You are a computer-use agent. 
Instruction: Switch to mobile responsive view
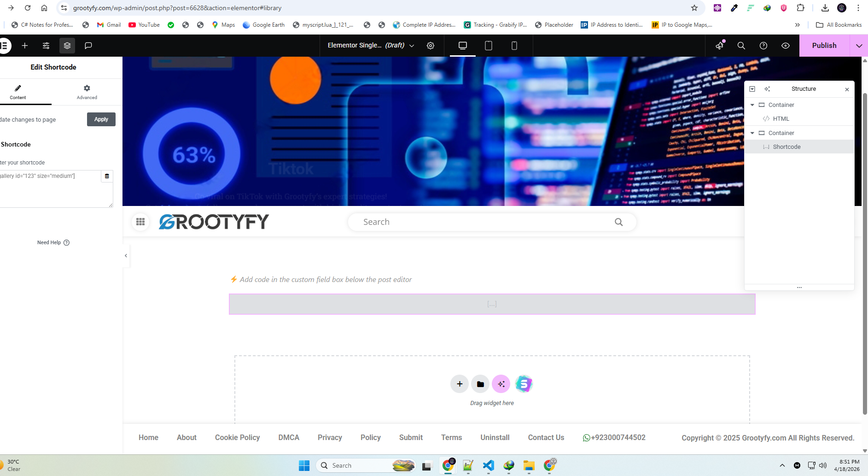pyautogui.click(x=514, y=46)
